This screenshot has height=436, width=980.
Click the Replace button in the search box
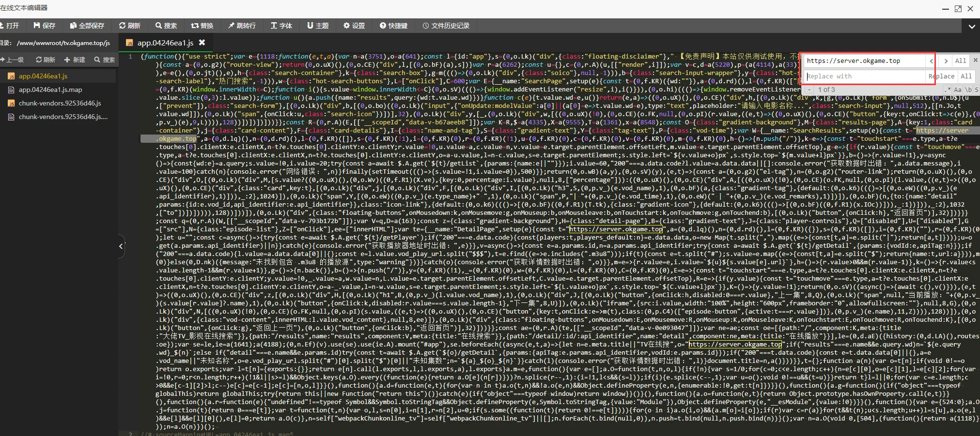pyautogui.click(x=941, y=76)
